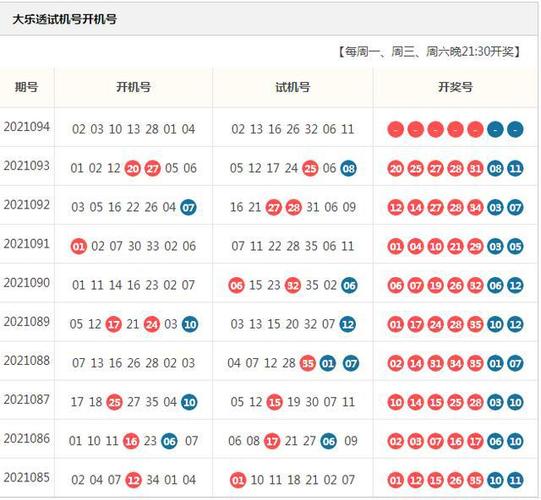Click red ball 34 in 2021092 开奖号 cell

[x=475, y=207]
